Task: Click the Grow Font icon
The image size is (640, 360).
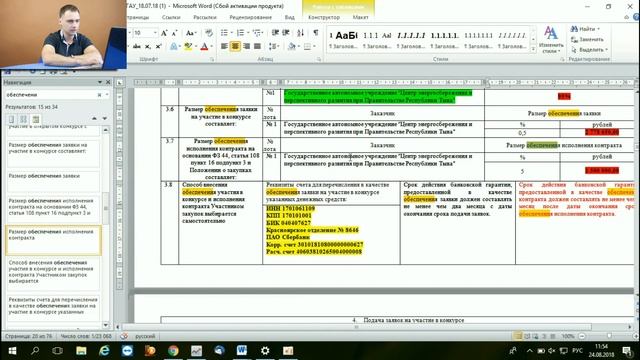Action: [x=164, y=33]
